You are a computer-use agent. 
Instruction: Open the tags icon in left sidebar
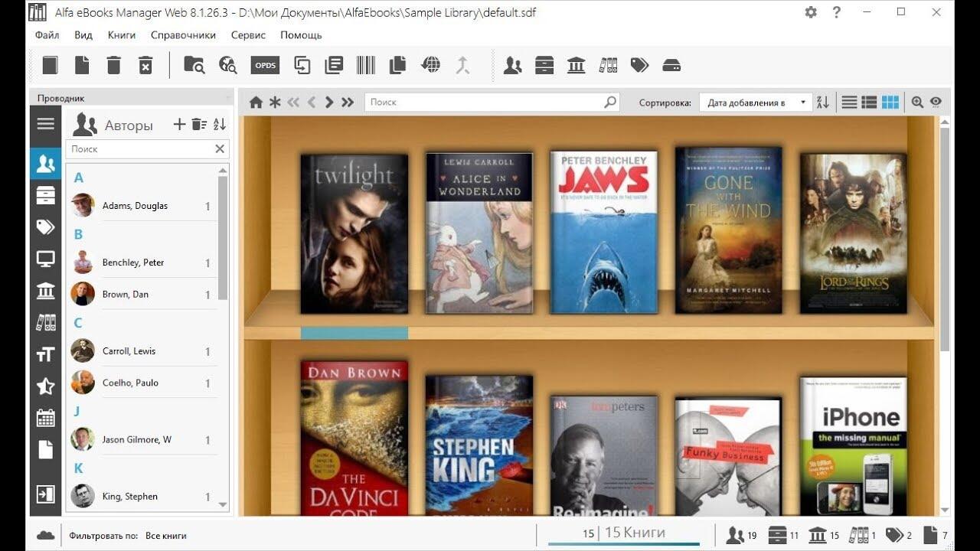click(x=46, y=227)
